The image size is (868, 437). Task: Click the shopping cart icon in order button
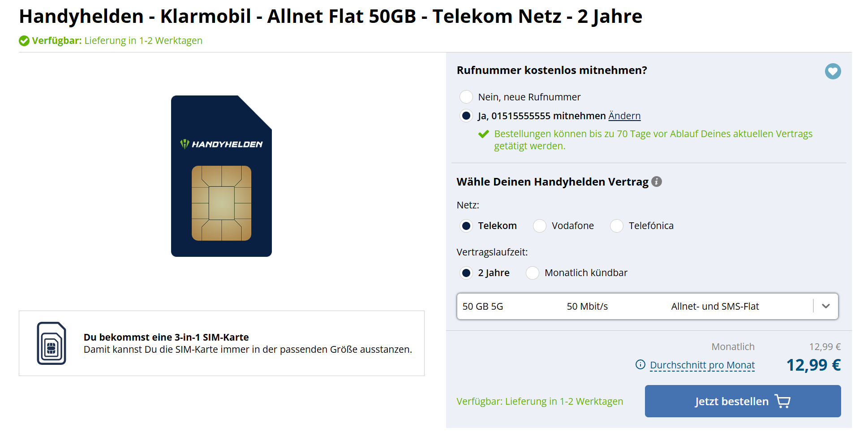click(x=782, y=401)
